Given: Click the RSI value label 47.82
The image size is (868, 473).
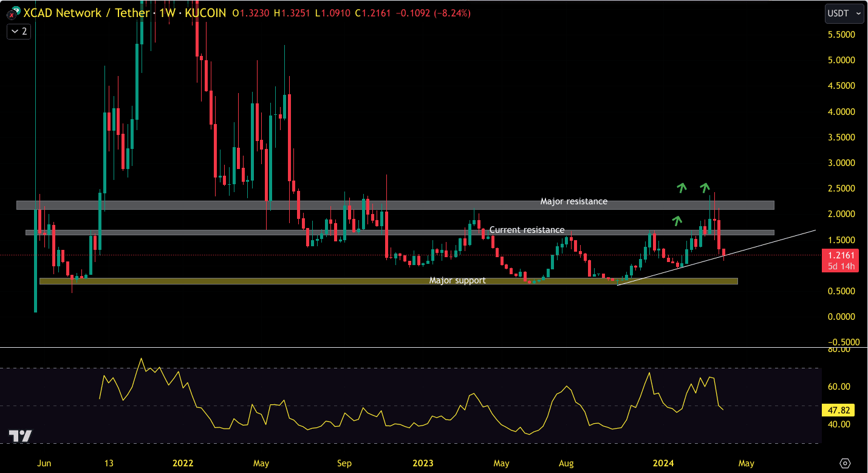Looking at the screenshot, I should click(838, 410).
